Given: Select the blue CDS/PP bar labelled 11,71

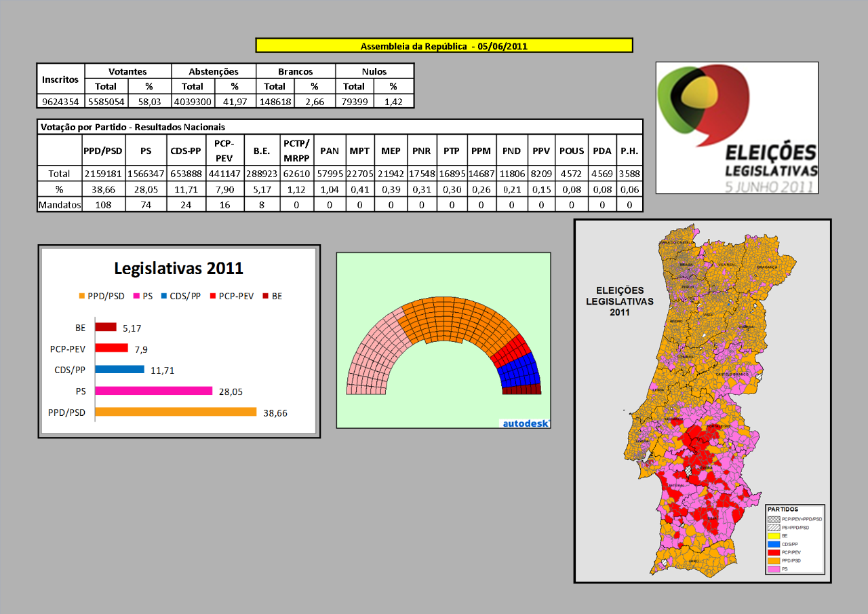Looking at the screenshot, I should point(119,370).
